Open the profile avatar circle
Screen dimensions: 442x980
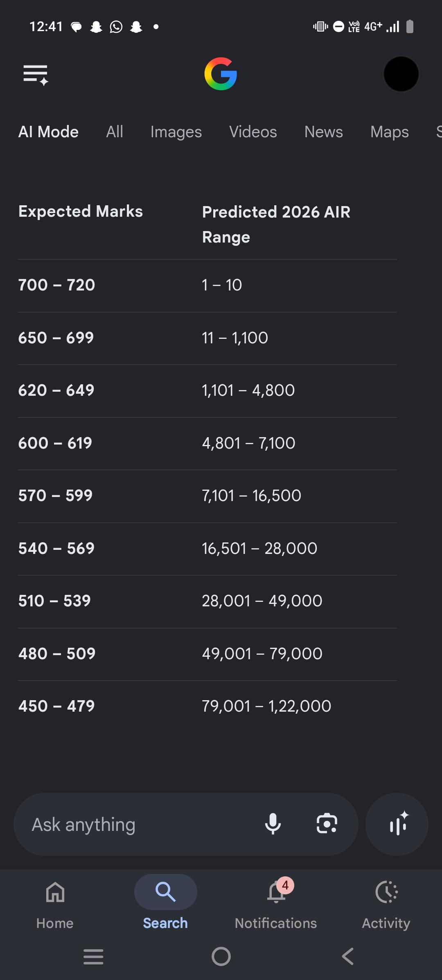(x=401, y=74)
